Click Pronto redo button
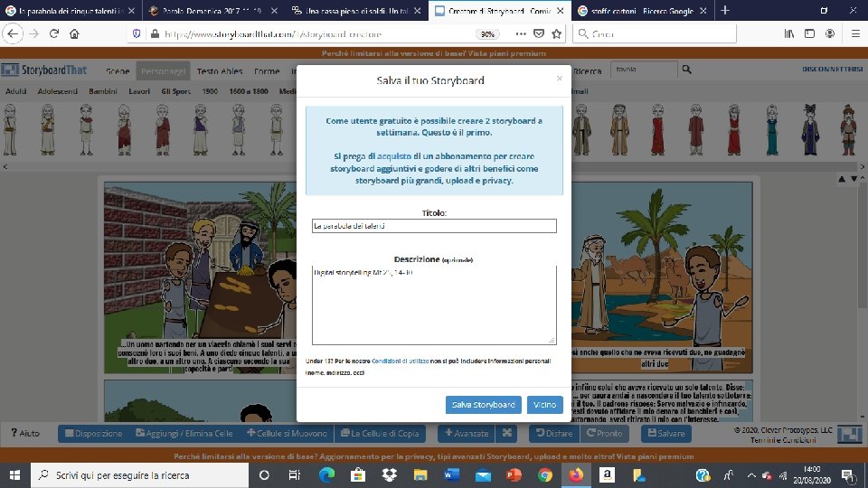868x488 pixels. [605, 433]
